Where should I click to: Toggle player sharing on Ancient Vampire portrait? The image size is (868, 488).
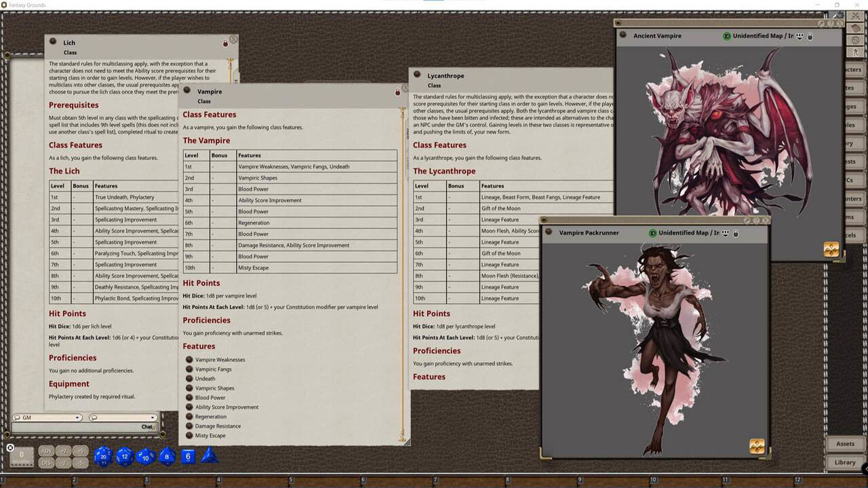(800, 36)
